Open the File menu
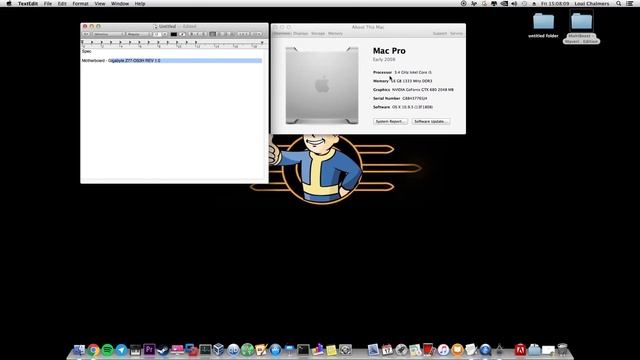 [48, 3]
